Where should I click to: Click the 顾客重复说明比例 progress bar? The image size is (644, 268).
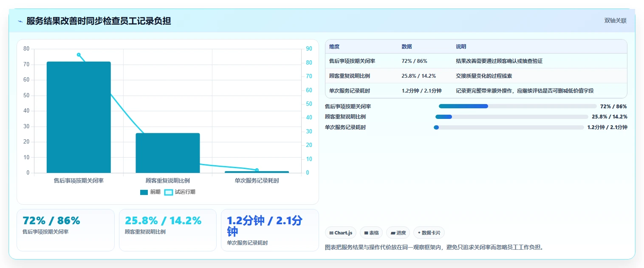tap(512, 116)
